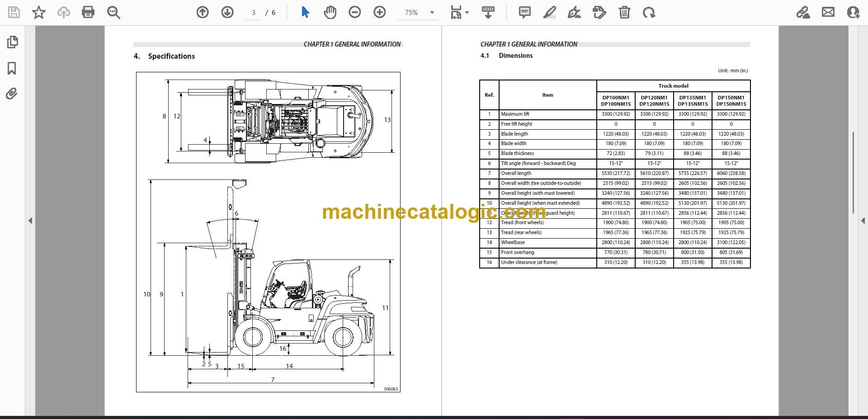Click 'Blade length' row label

click(514, 134)
